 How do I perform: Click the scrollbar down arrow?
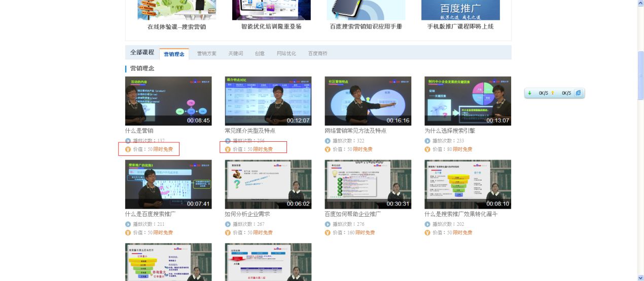pyautogui.click(x=640, y=277)
